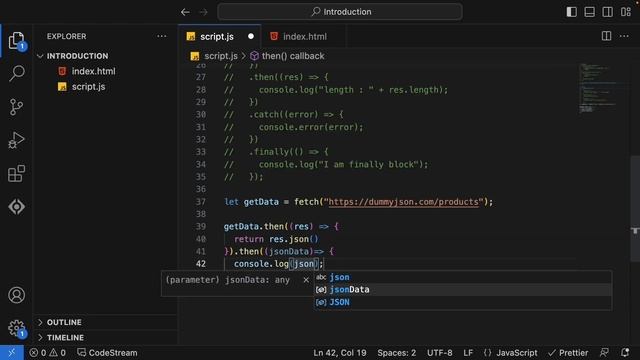Viewport: 640px width, 360px height.
Task: Click the editor vertical scrollbar
Action: (635, 208)
